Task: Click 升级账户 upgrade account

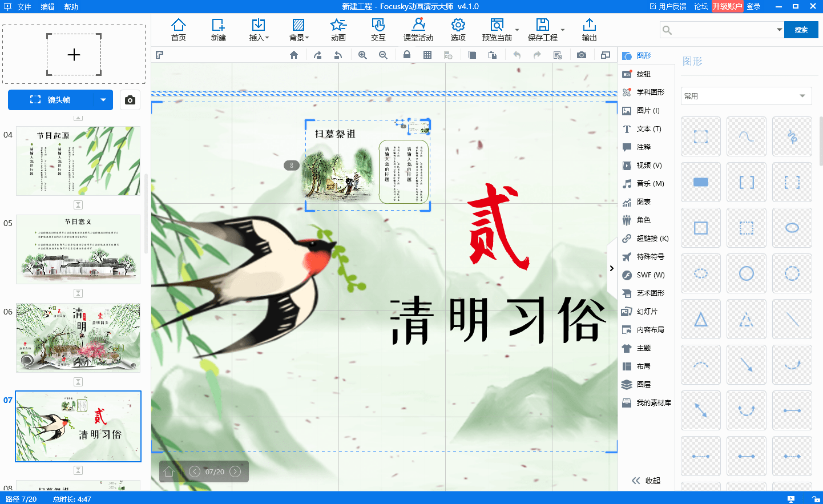Action: 728,6
